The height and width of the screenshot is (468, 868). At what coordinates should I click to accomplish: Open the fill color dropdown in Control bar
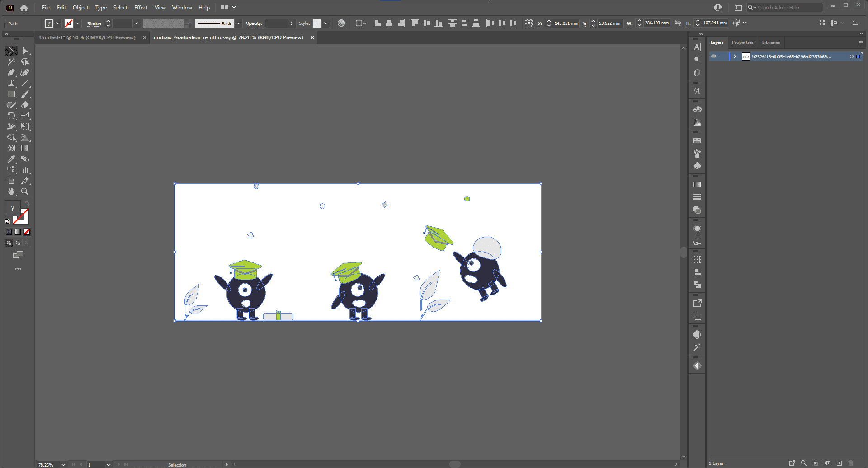coord(58,23)
